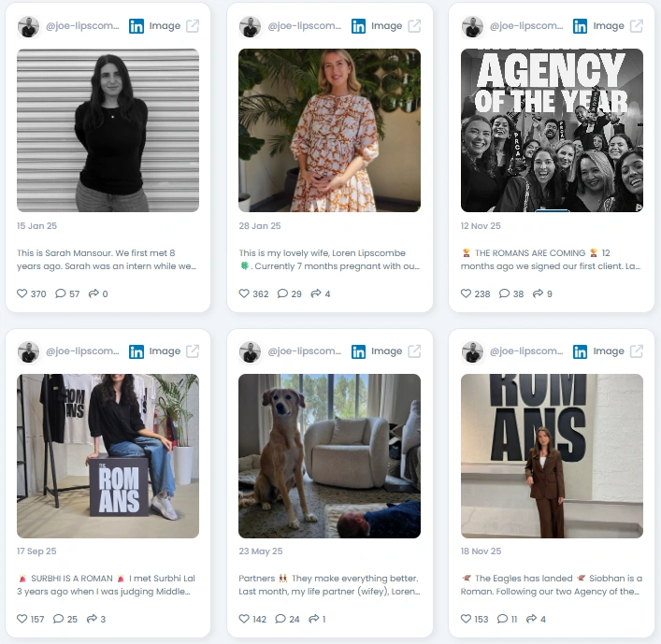Click profile avatar on 17 Sep post
The width and height of the screenshot is (661, 644).
pos(28,352)
